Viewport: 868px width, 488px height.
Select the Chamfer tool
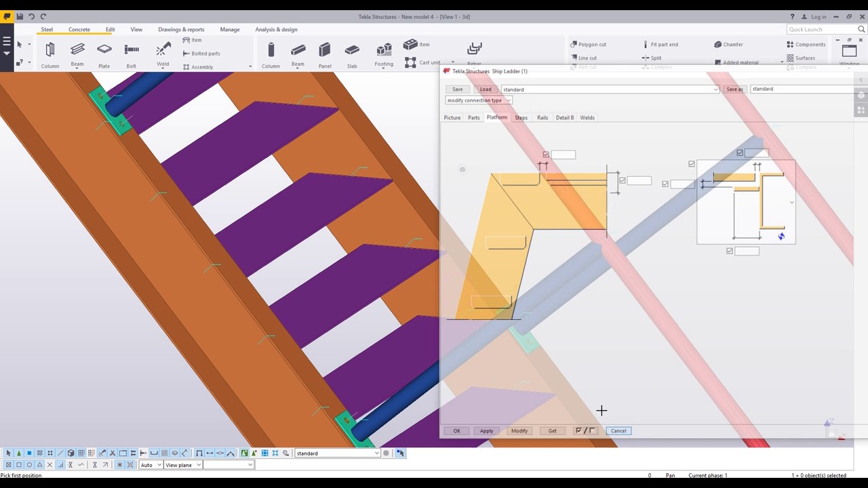pyautogui.click(x=728, y=45)
